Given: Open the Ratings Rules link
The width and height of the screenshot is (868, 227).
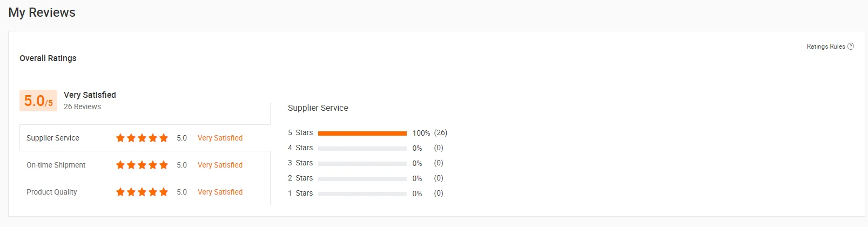Looking at the screenshot, I should point(825,46).
